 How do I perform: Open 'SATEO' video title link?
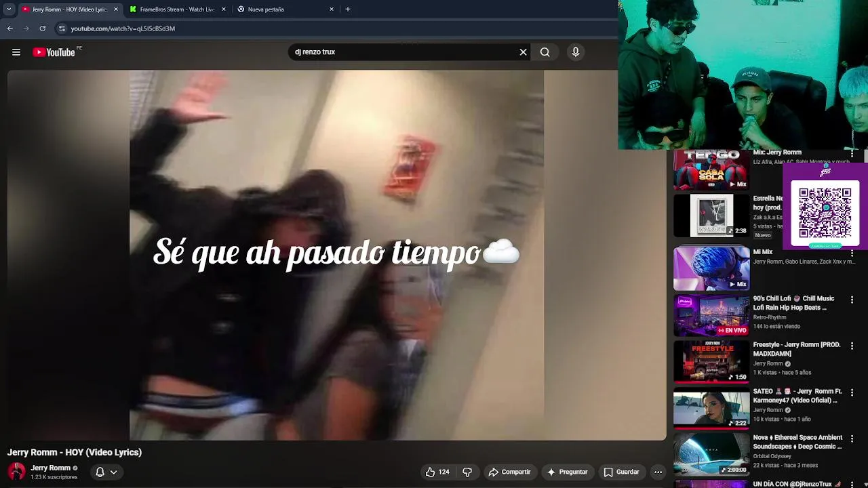click(797, 396)
